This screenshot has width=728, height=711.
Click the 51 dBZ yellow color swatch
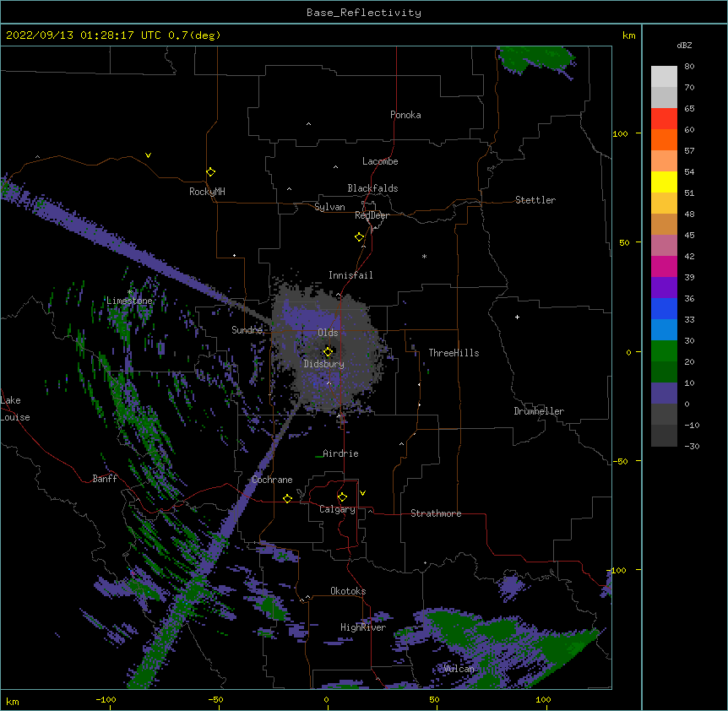point(664,182)
